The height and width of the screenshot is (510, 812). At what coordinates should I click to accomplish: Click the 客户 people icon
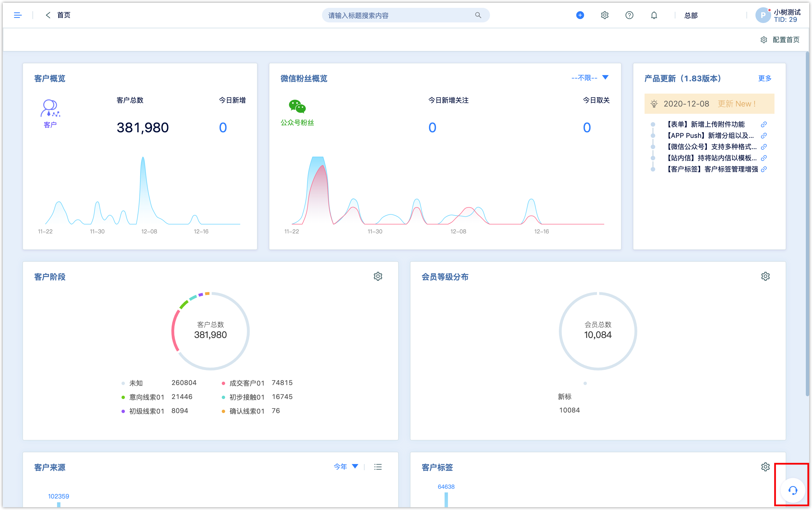[50, 108]
